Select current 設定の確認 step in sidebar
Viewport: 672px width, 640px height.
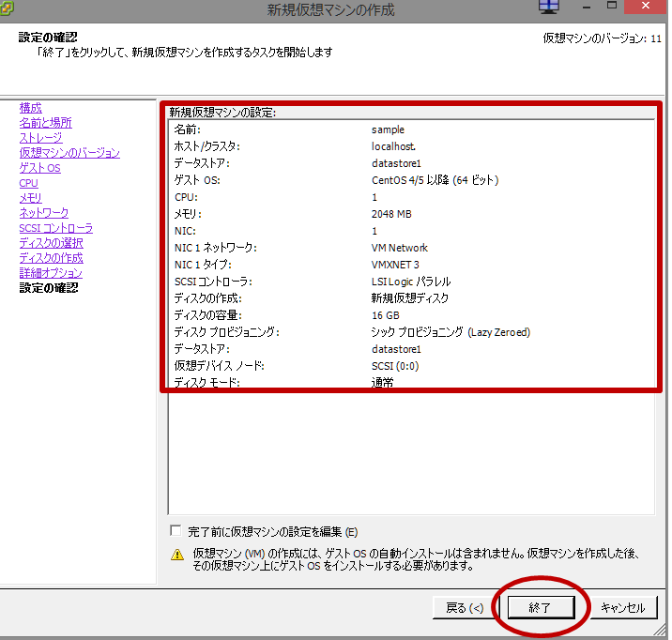pyautogui.click(x=49, y=288)
